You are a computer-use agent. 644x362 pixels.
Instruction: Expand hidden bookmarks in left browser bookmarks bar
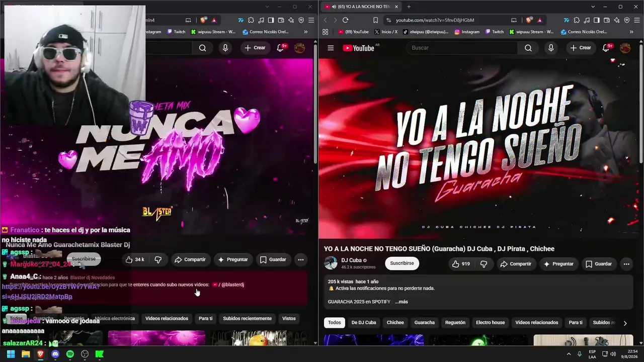tap(305, 32)
